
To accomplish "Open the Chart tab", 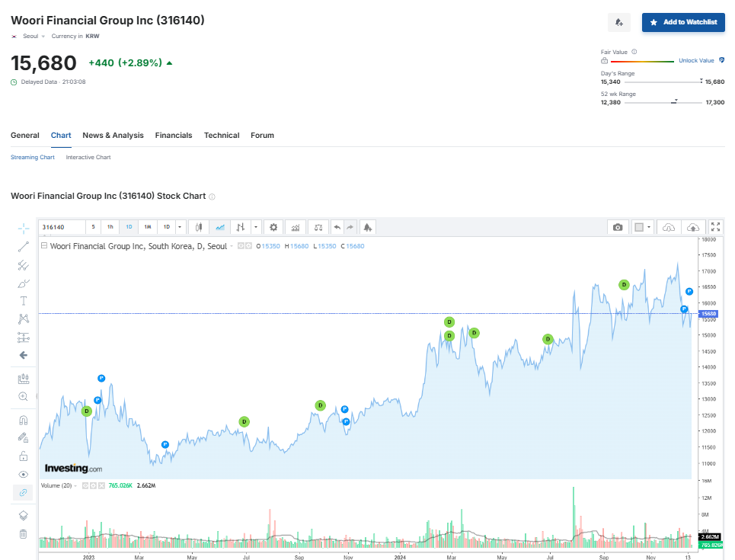I will click(x=61, y=136).
